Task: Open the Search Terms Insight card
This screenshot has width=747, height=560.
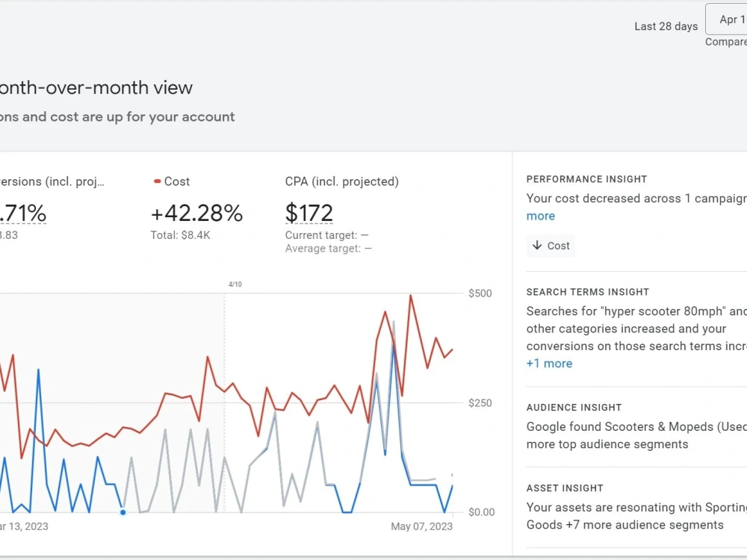Action: pos(636,329)
